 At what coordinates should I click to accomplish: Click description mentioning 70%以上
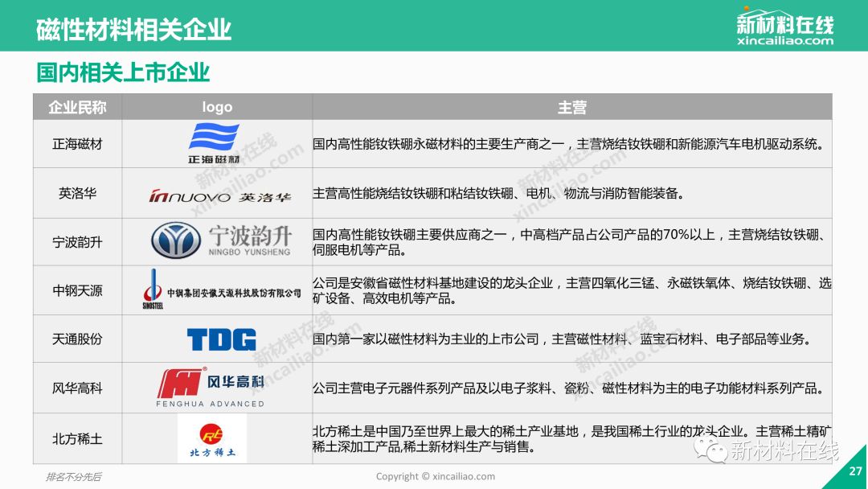pyautogui.click(x=570, y=242)
